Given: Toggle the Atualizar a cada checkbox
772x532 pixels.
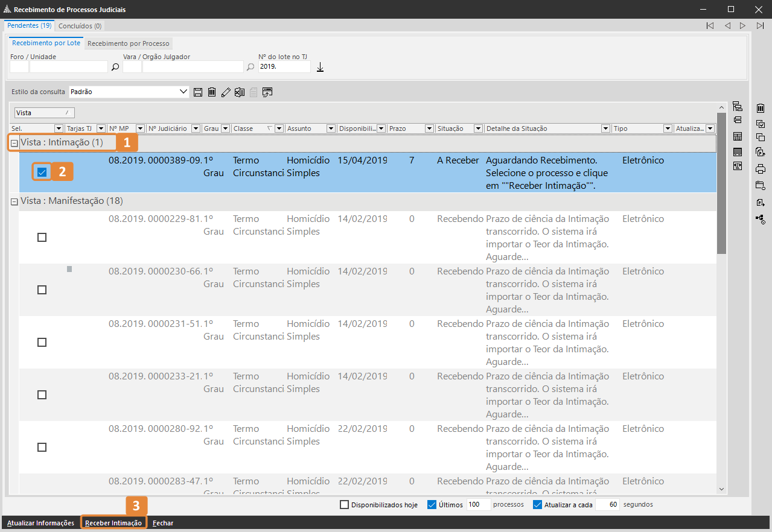Looking at the screenshot, I should pos(537,505).
